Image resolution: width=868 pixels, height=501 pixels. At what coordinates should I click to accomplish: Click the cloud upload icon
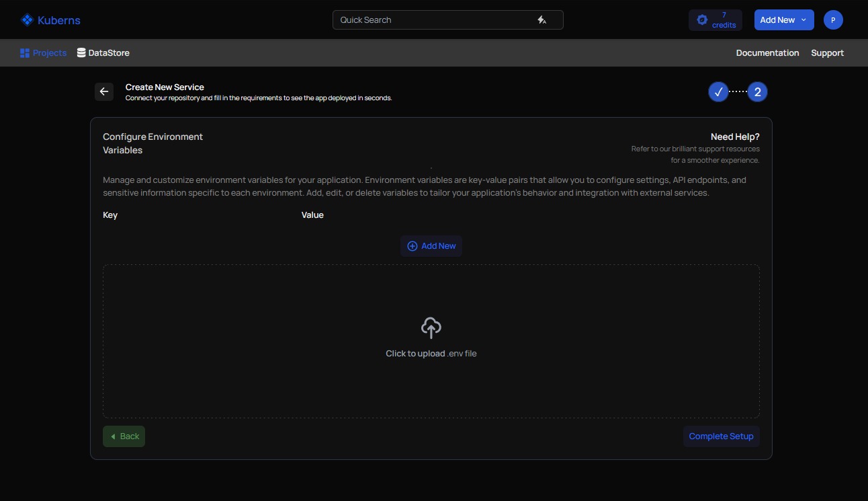(x=431, y=328)
